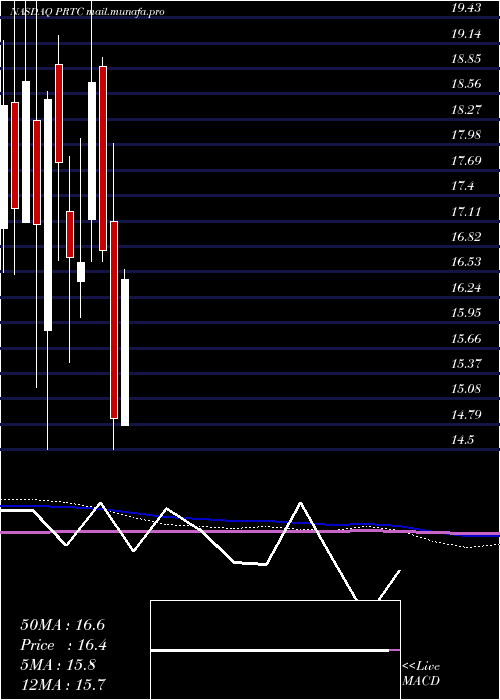
Task: Click the 17.69 price axis label
Action: point(467,160)
